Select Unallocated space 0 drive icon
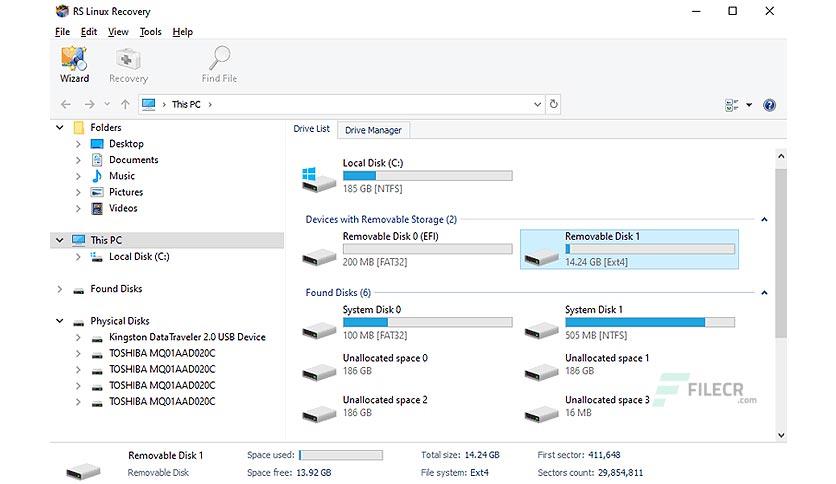 click(319, 372)
